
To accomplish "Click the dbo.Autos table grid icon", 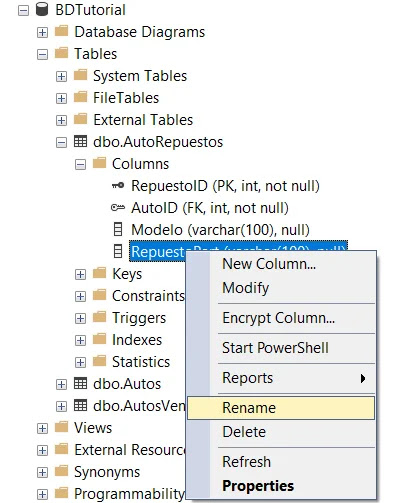I will point(80,384).
